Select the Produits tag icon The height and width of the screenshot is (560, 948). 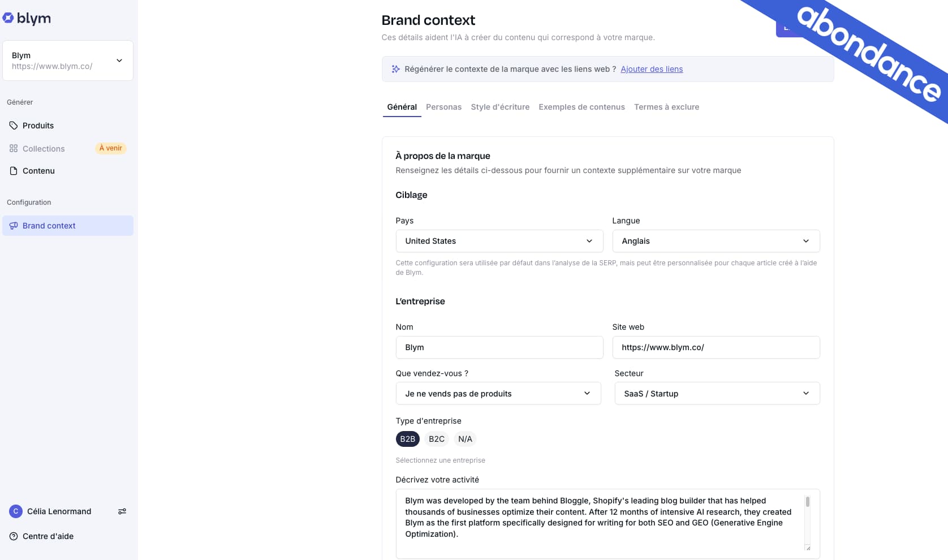[12, 125]
